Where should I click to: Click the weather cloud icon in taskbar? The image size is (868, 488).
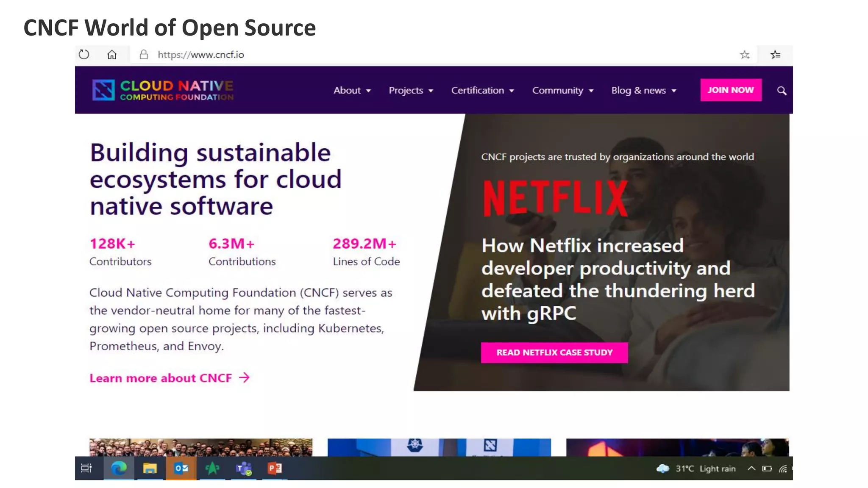point(662,469)
